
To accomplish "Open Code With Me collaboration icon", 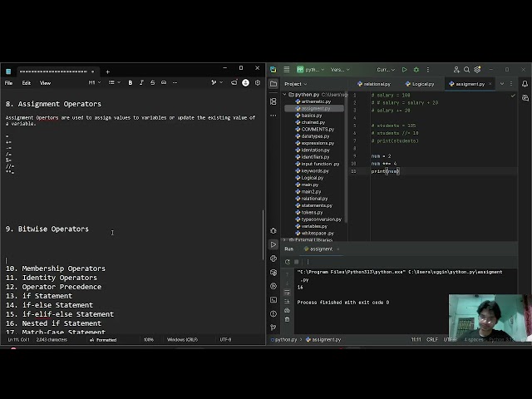I will click(x=456, y=70).
